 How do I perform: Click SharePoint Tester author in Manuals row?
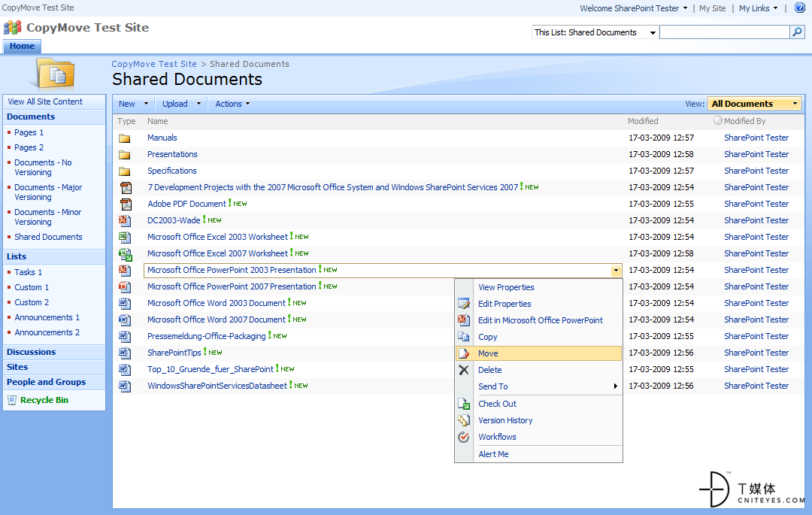pos(756,138)
